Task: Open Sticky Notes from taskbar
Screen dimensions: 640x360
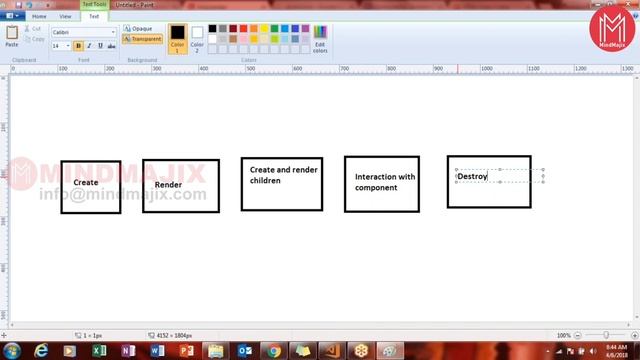Action: [303, 351]
